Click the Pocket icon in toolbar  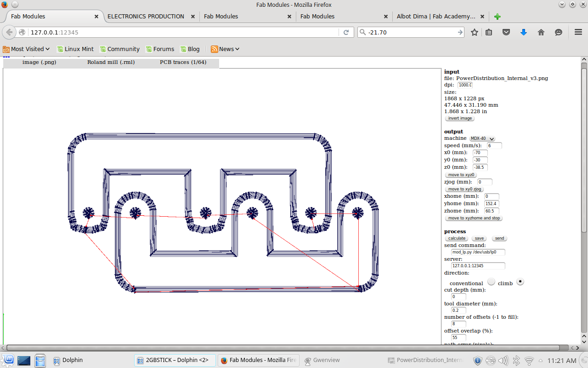tap(506, 32)
